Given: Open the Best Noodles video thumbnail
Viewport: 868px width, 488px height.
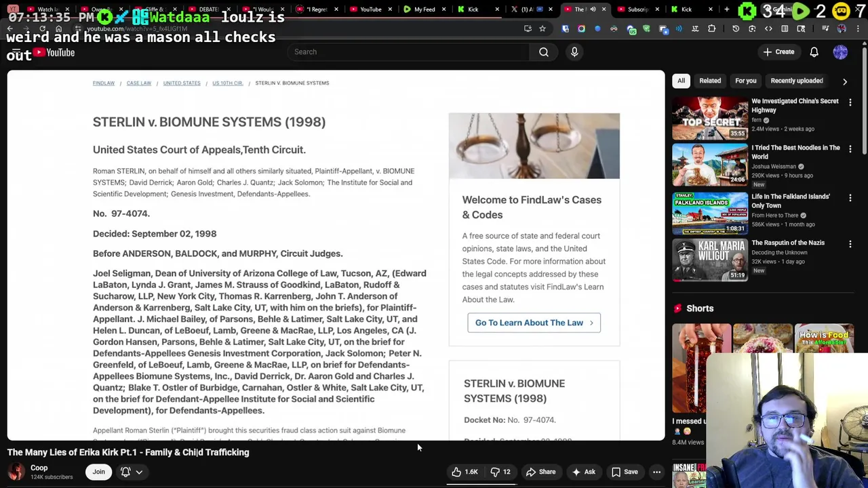Looking at the screenshot, I should pos(710,165).
